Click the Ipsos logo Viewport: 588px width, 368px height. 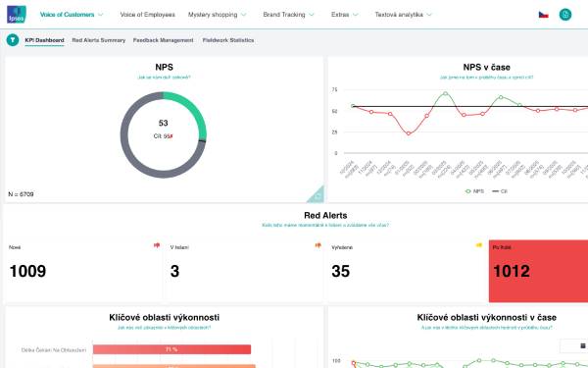pos(17,15)
